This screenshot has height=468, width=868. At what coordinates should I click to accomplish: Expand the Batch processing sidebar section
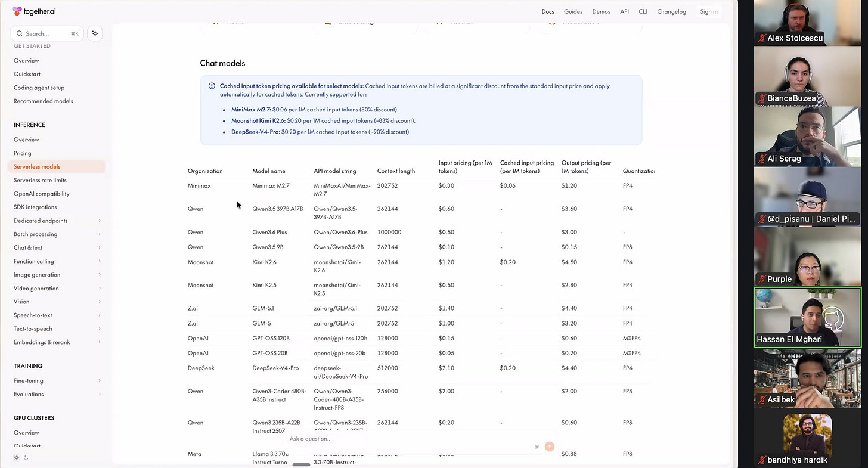[57, 234]
